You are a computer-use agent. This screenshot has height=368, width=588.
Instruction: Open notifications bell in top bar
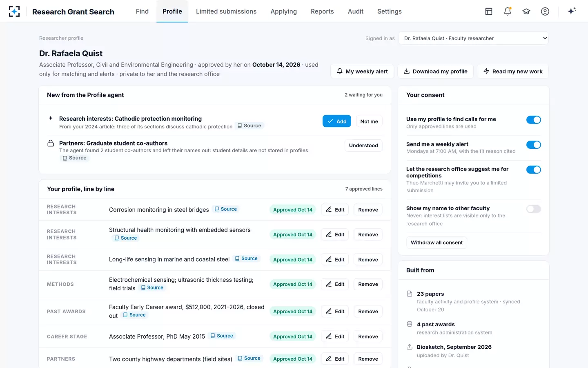pos(508,11)
